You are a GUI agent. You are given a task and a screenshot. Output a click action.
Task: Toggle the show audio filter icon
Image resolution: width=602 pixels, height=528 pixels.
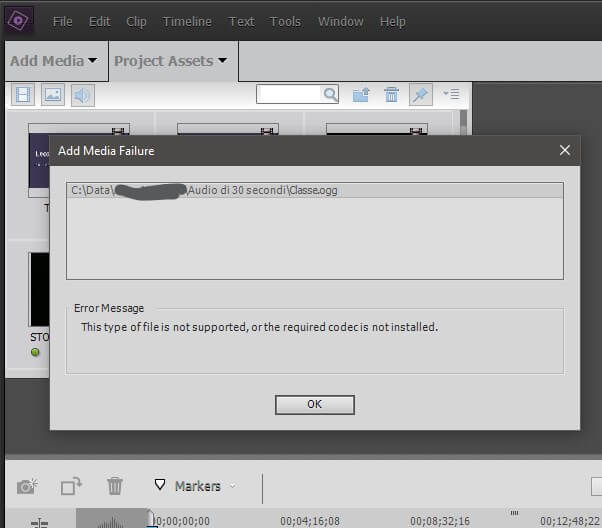(82, 95)
